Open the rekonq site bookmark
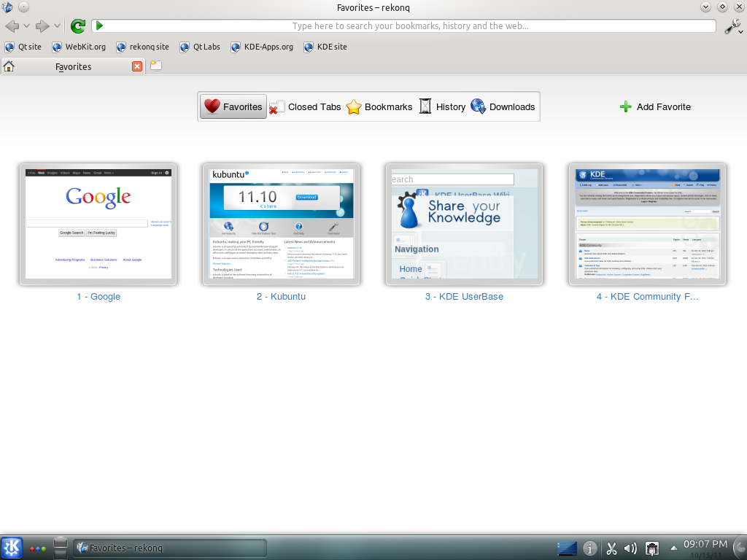The width and height of the screenshot is (747, 560). pyautogui.click(x=143, y=47)
